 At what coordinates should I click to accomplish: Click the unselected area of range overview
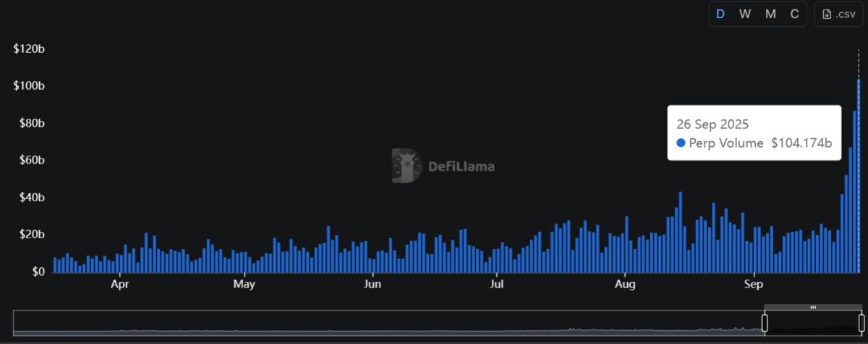coord(388,323)
